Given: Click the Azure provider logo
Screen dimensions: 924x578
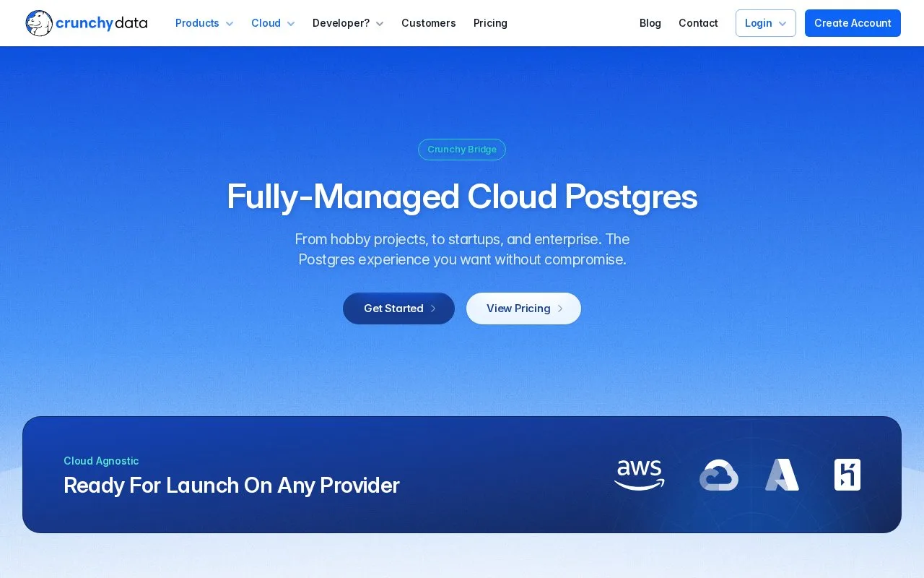Looking at the screenshot, I should (782, 475).
